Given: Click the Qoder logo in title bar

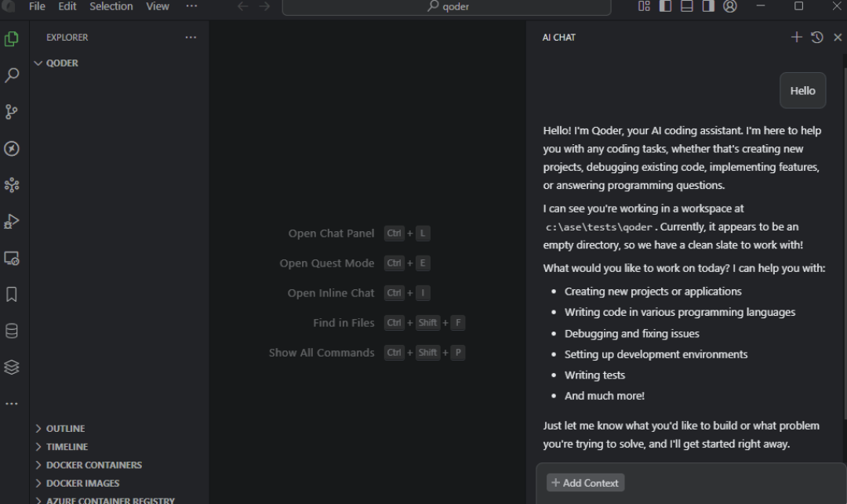Looking at the screenshot, I should pos(8,6).
